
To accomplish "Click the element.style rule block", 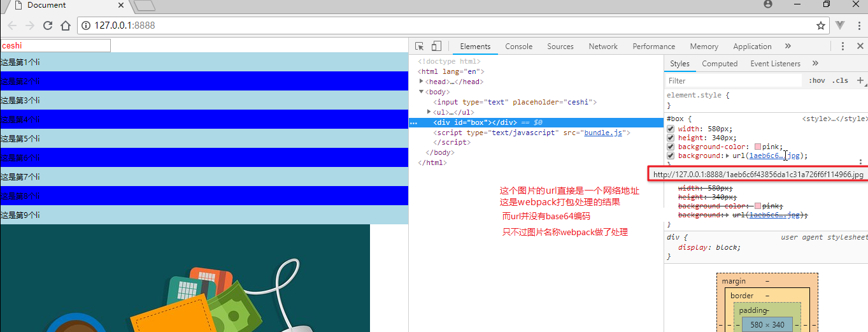I will (x=766, y=100).
